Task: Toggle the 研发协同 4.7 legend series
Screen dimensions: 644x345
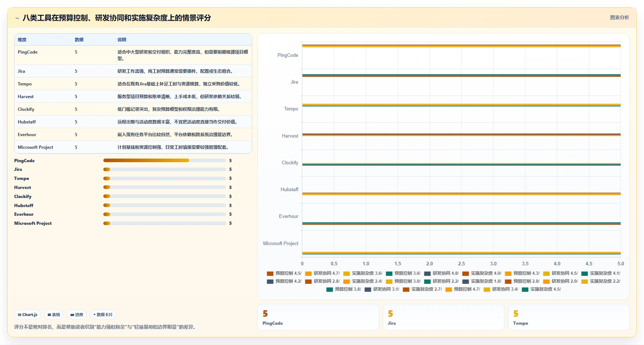Action: click(x=323, y=273)
